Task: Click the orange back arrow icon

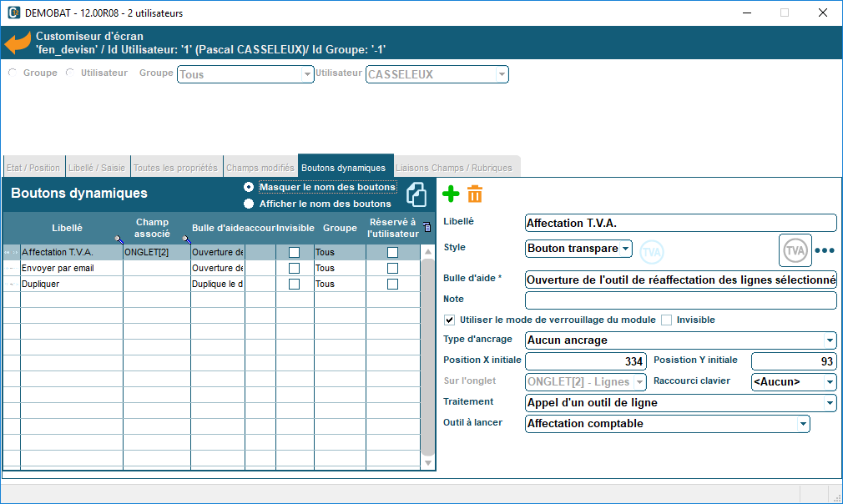Action: [x=18, y=43]
